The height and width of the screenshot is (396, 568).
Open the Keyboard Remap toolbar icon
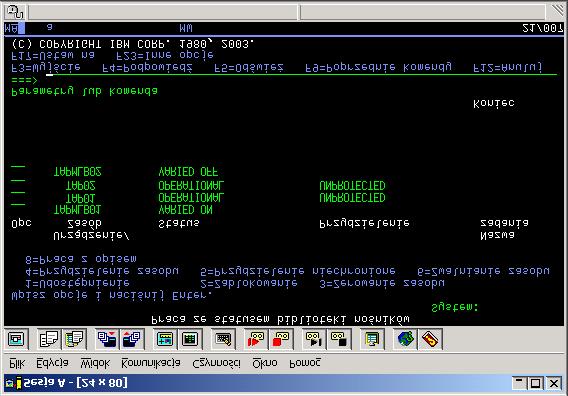click(223, 339)
